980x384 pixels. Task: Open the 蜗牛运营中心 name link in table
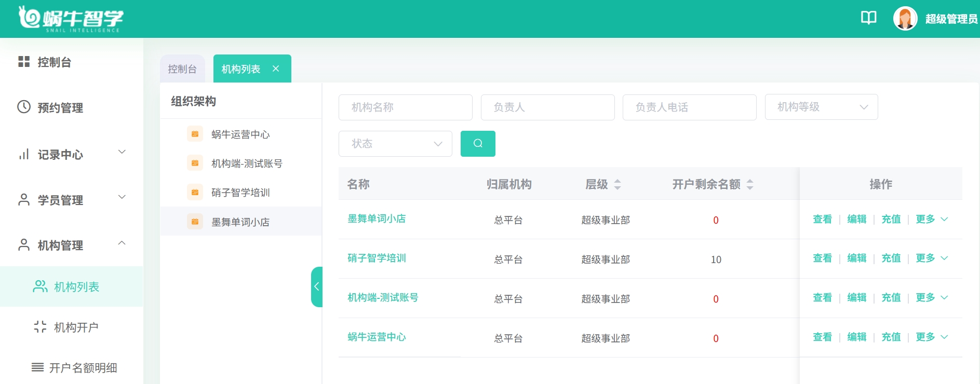pyautogui.click(x=377, y=337)
